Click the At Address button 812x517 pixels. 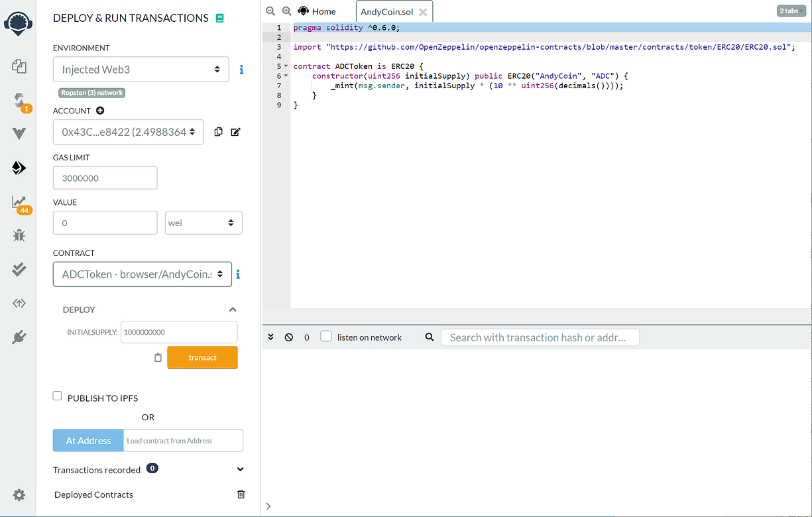(88, 441)
